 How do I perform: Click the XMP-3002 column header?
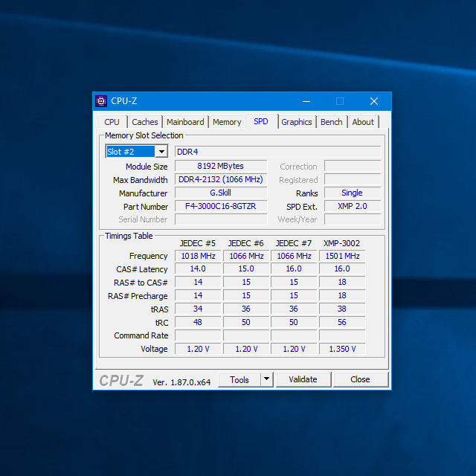click(342, 243)
